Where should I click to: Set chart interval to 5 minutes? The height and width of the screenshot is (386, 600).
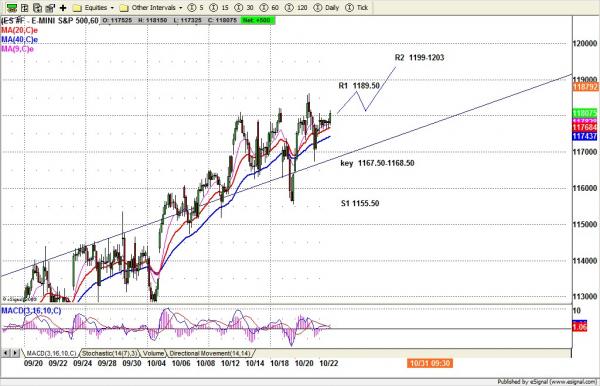196,8
